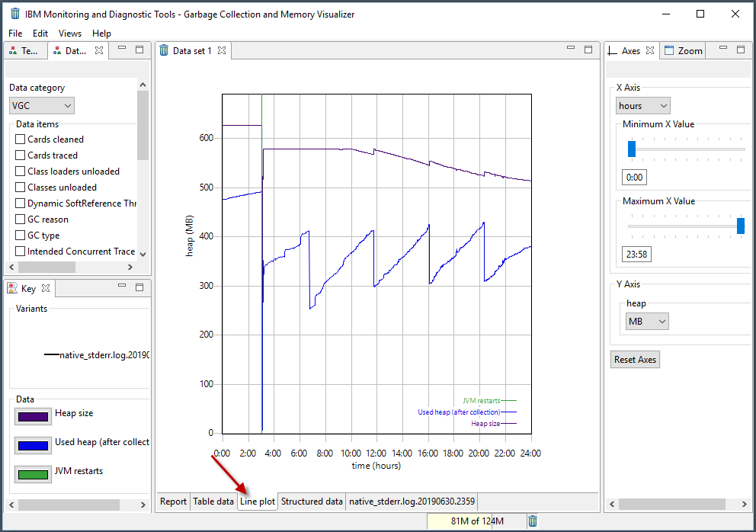
Task: Click the Data set 1 tab trash icon
Action: (164, 50)
